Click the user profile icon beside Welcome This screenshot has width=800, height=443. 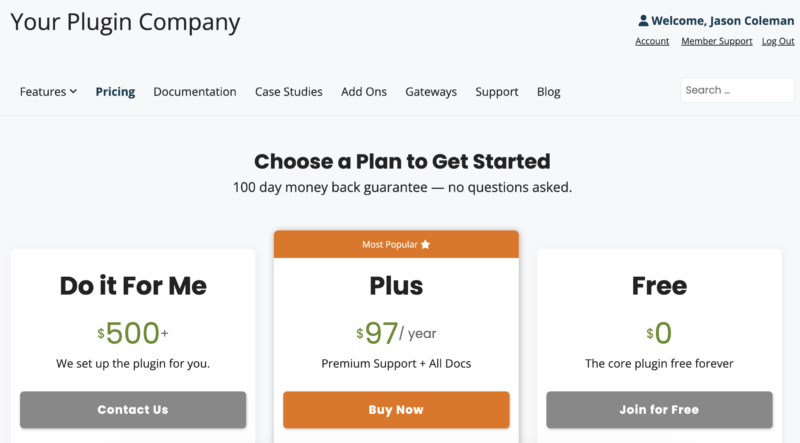click(643, 20)
